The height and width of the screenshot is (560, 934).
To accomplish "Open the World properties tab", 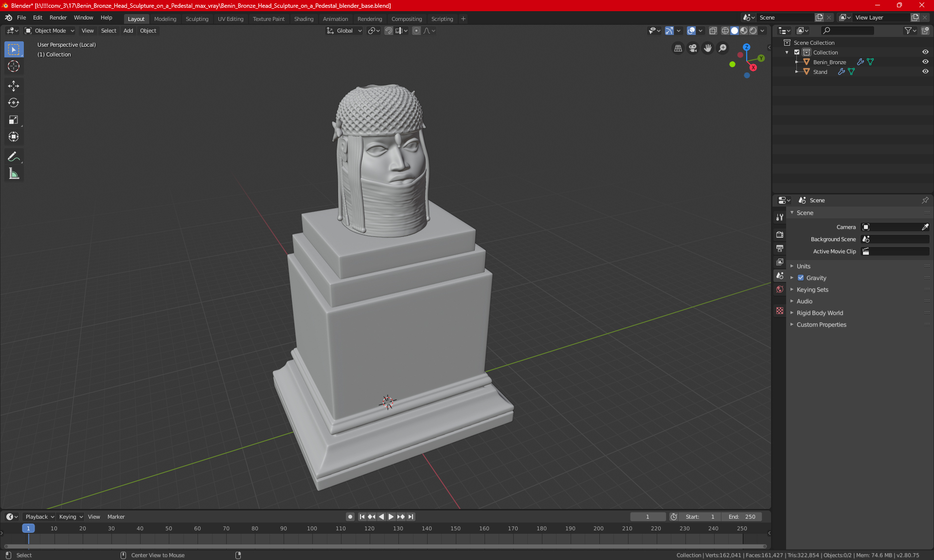I will pyautogui.click(x=780, y=289).
